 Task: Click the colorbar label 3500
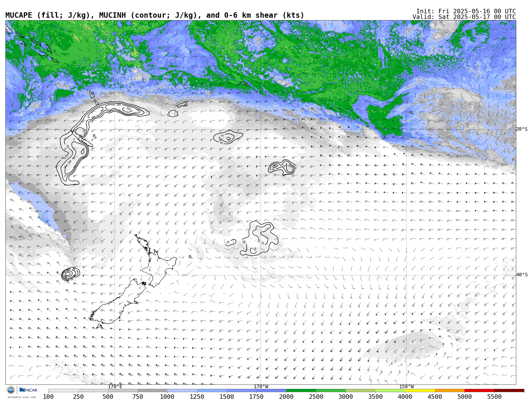(x=375, y=397)
